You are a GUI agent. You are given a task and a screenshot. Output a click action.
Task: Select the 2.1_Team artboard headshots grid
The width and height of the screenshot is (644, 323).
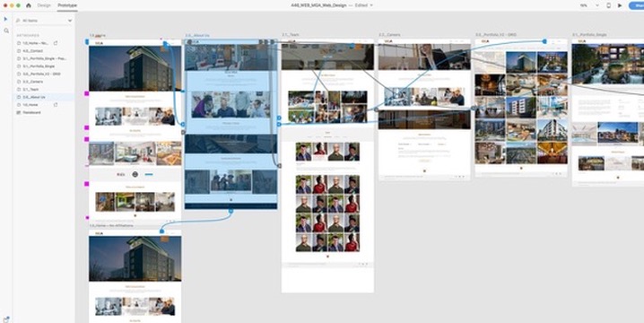click(x=327, y=214)
